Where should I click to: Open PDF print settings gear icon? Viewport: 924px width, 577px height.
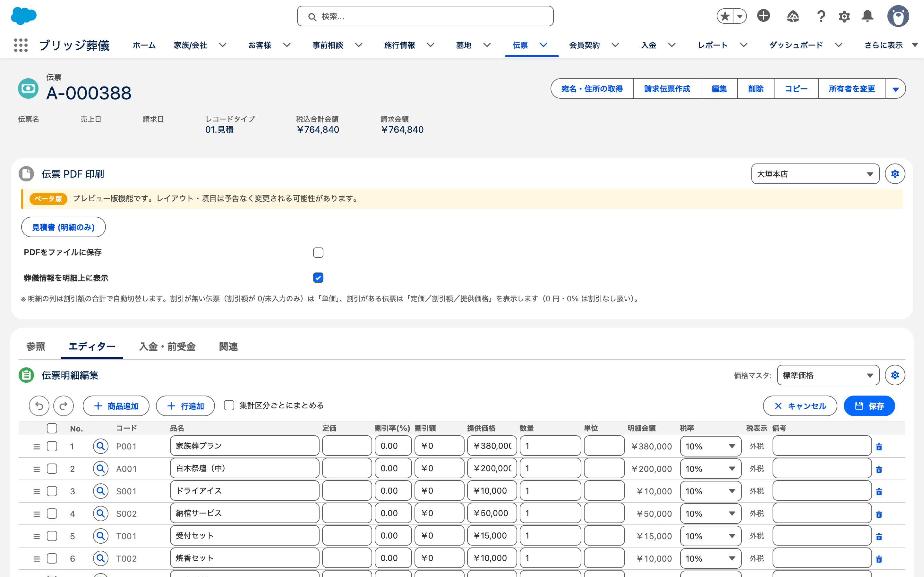[895, 174]
